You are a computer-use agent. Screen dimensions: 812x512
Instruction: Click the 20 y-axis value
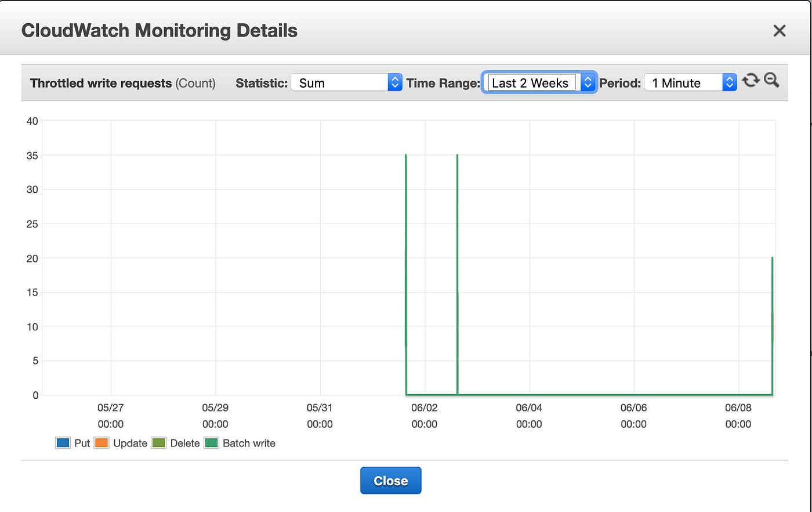(32, 258)
